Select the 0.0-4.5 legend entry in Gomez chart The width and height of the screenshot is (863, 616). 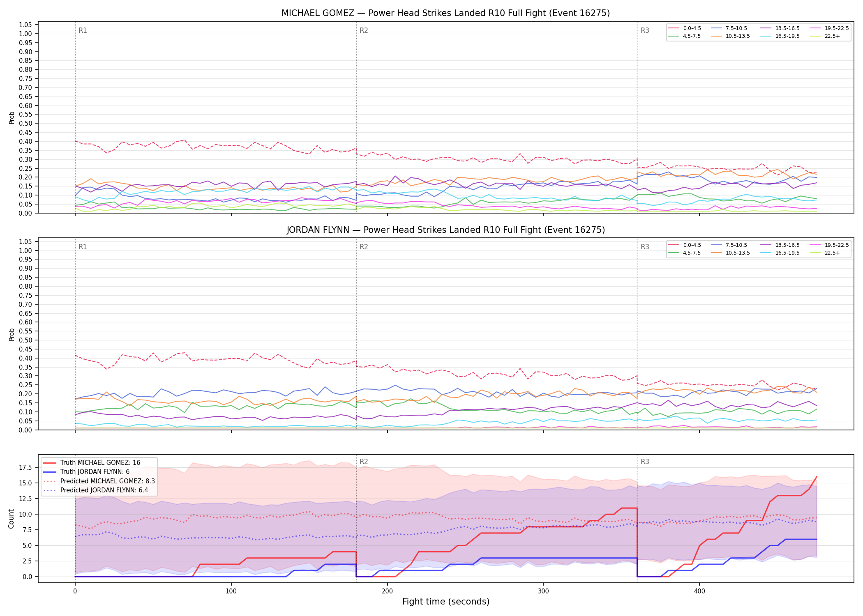click(x=685, y=28)
